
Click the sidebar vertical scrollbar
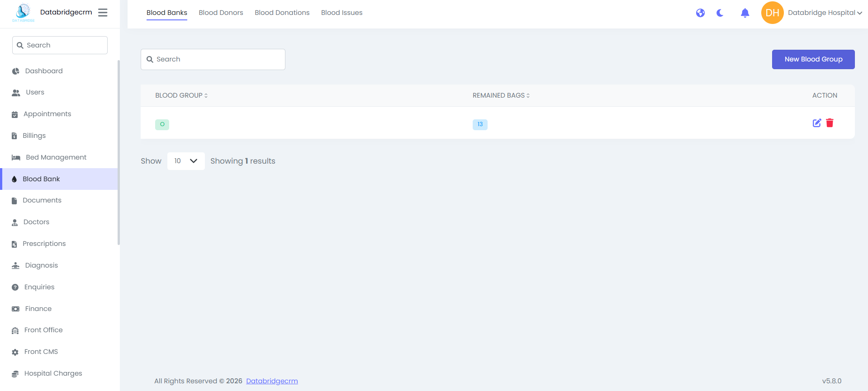[x=119, y=152]
